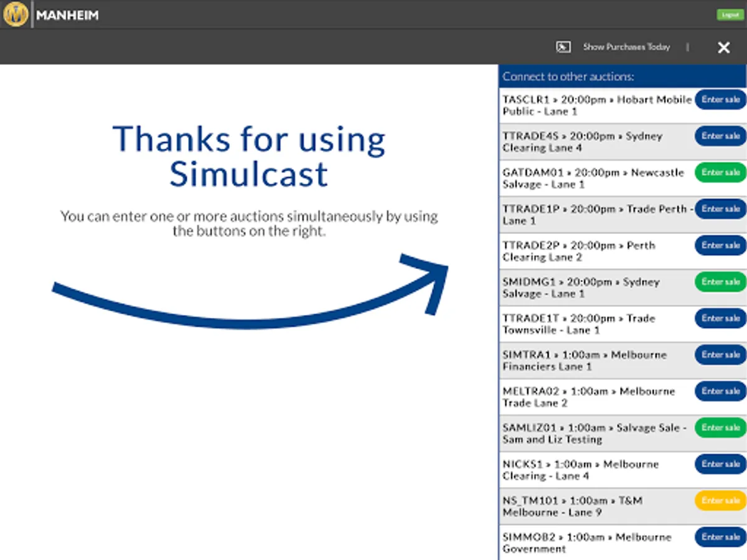Close the Simulcast panel with X
Screen dimensions: 747x560
[723, 47]
